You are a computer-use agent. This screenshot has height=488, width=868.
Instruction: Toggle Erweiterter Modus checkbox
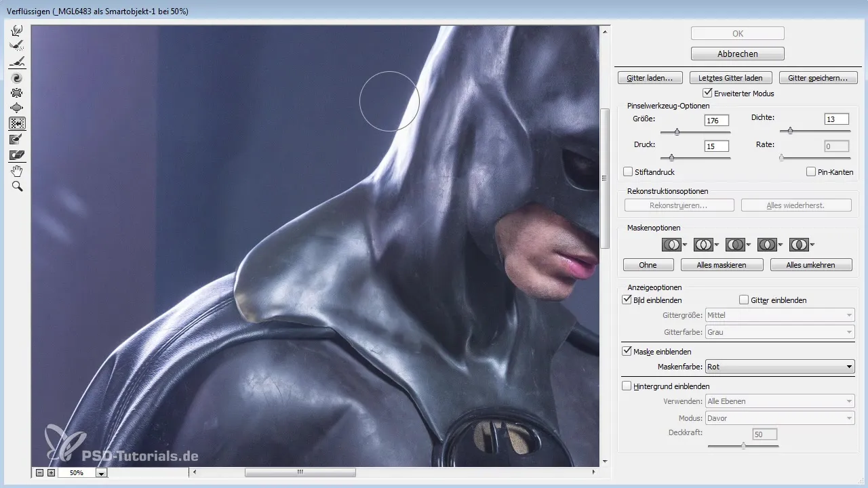(x=708, y=93)
